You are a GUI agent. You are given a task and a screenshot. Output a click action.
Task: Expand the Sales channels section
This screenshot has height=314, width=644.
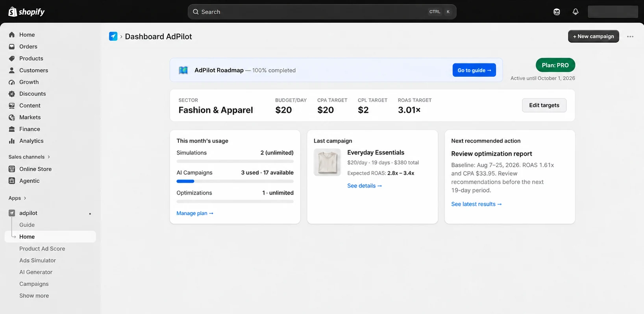[30, 157]
